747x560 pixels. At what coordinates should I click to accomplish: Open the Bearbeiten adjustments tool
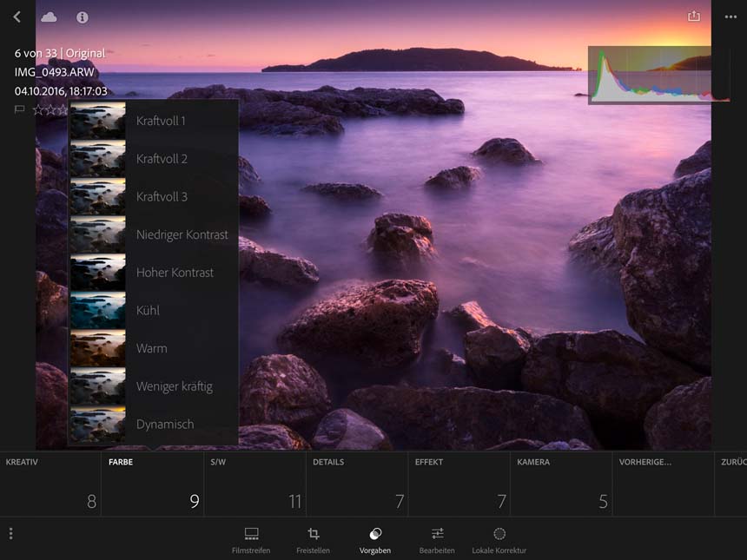click(x=438, y=539)
